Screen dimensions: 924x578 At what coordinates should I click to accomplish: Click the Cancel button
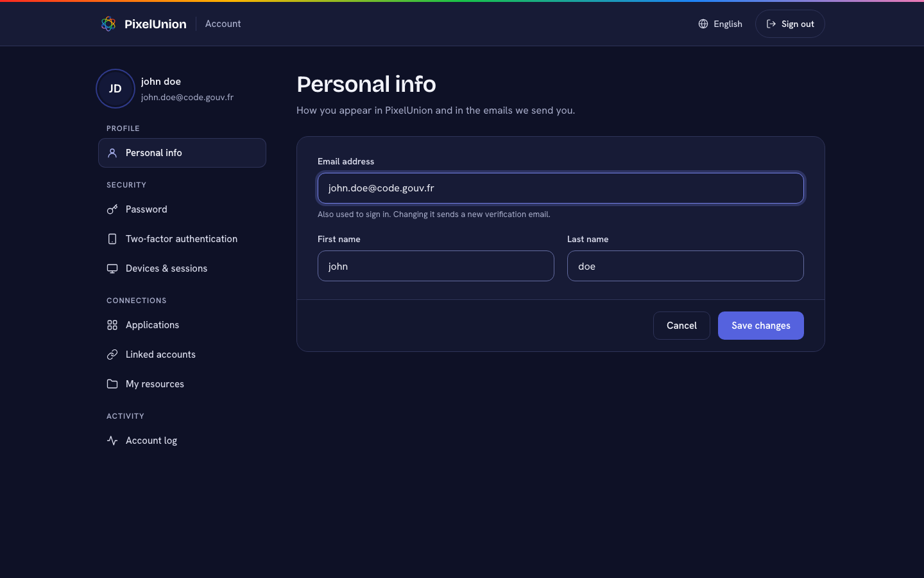pyautogui.click(x=681, y=326)
